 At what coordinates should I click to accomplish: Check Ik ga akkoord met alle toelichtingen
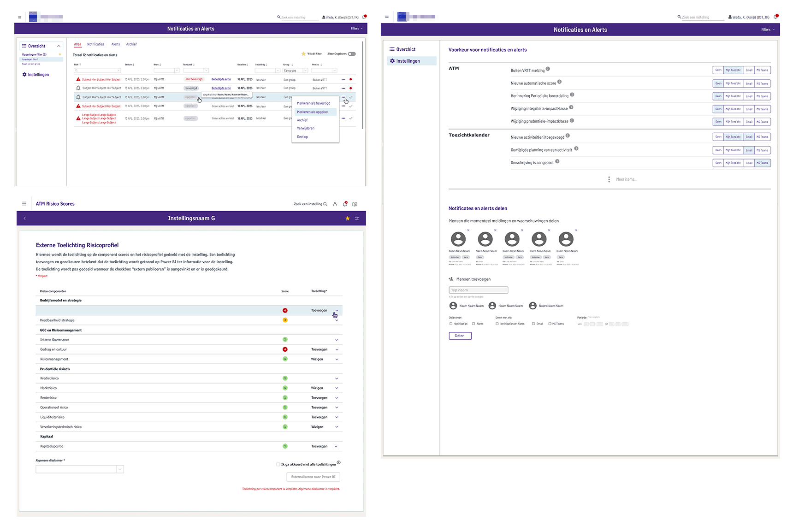278,464
